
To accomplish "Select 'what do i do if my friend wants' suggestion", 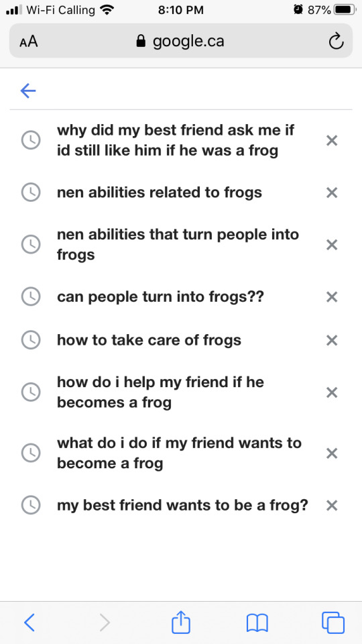I will (x=179, y=453).
